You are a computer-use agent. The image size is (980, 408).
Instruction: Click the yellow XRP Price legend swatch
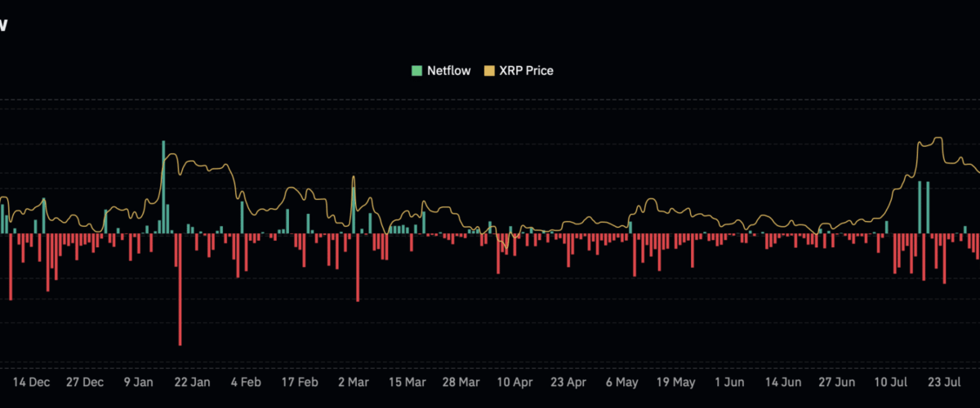[490, 71]
